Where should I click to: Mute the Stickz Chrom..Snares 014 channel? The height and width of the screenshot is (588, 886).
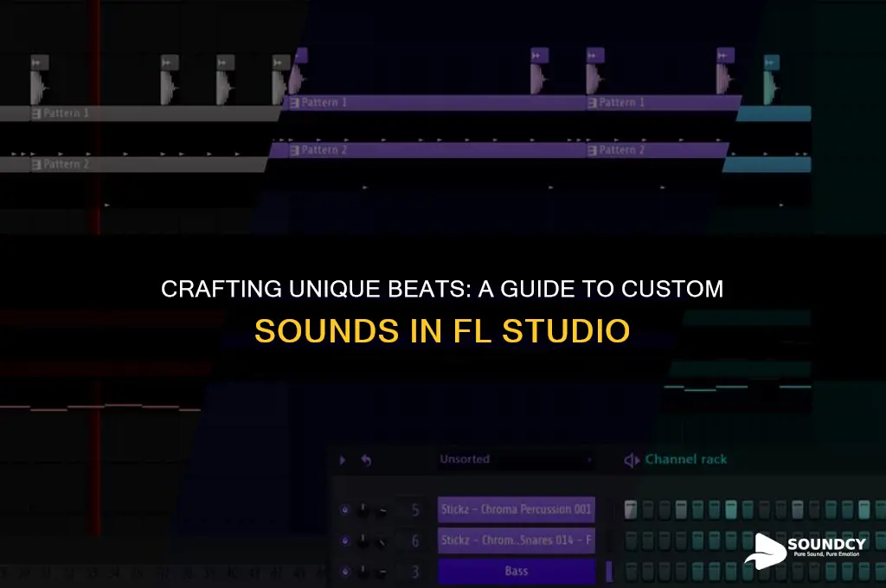tap(344, 540)
